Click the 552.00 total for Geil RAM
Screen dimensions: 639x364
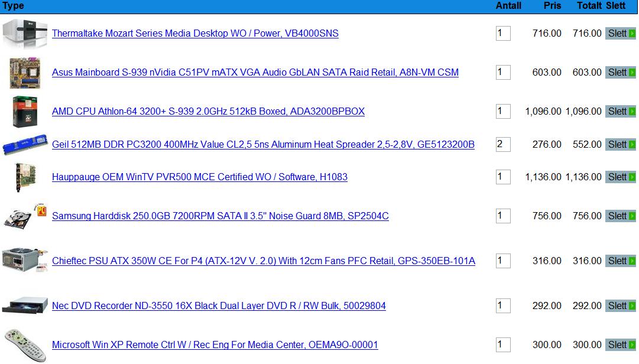point(587,145)
